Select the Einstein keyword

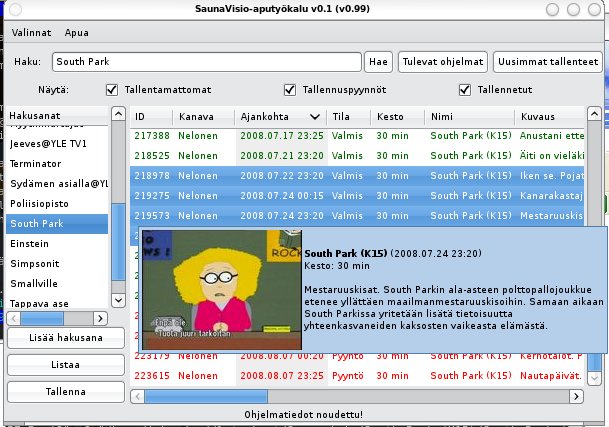click(57, 244)
